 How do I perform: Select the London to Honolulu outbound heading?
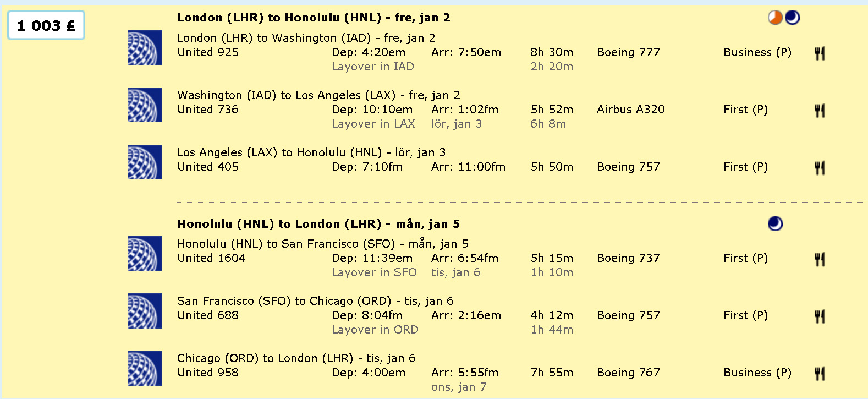click(314, 18)
